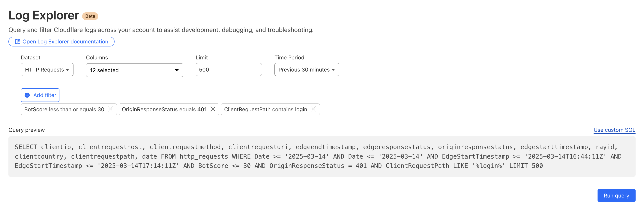This screenshot has width=644, height=210.
Task: Remove the OriginResponseStatus equals 401 filter
Action: (x=213, y=109)
